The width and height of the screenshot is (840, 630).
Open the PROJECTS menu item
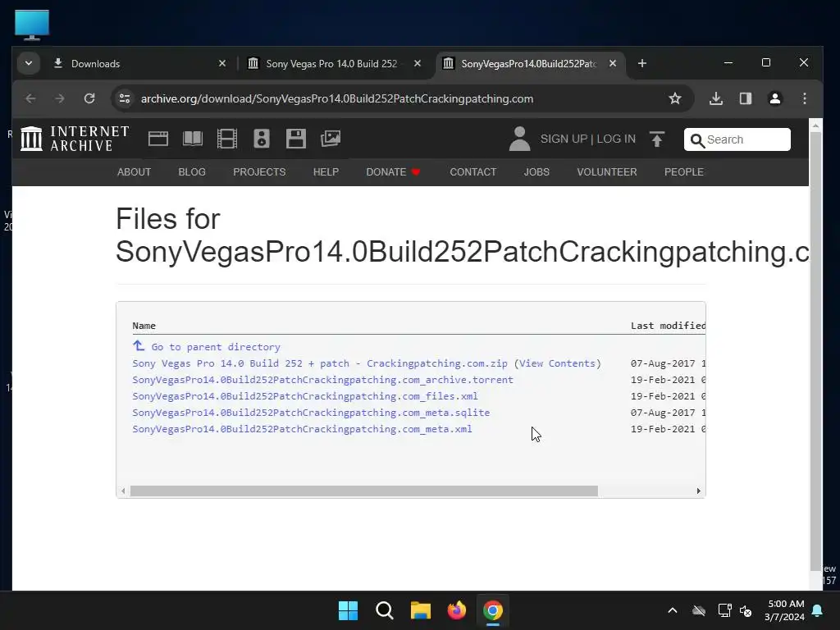pyautogui.click(x=259, y=172)
